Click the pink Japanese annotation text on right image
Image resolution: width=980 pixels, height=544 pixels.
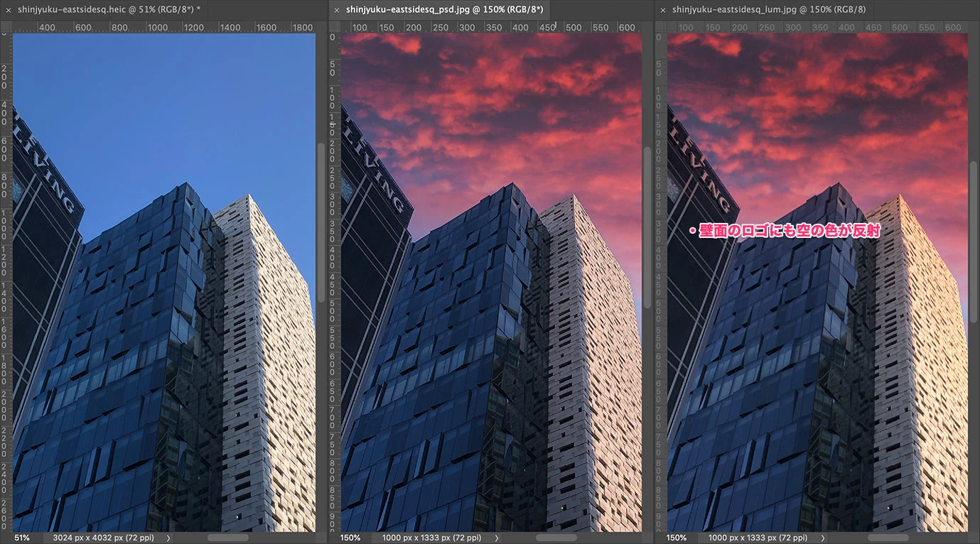tap(785, 231)
